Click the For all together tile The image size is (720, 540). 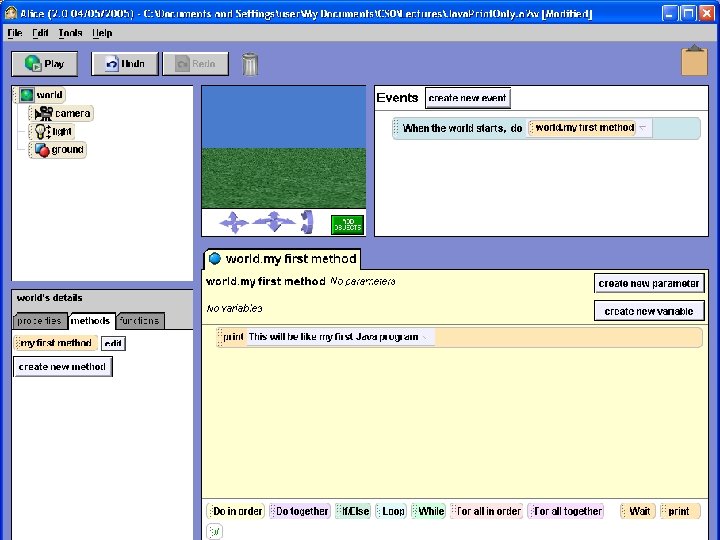coord(566,511)
